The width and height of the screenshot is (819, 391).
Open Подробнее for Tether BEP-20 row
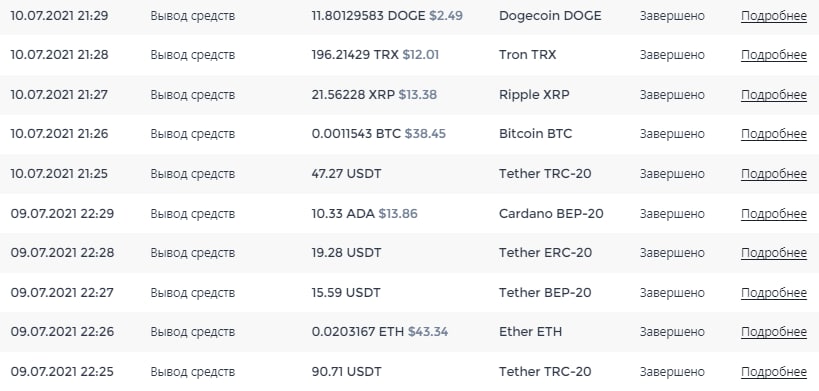(x=774, y=293)
